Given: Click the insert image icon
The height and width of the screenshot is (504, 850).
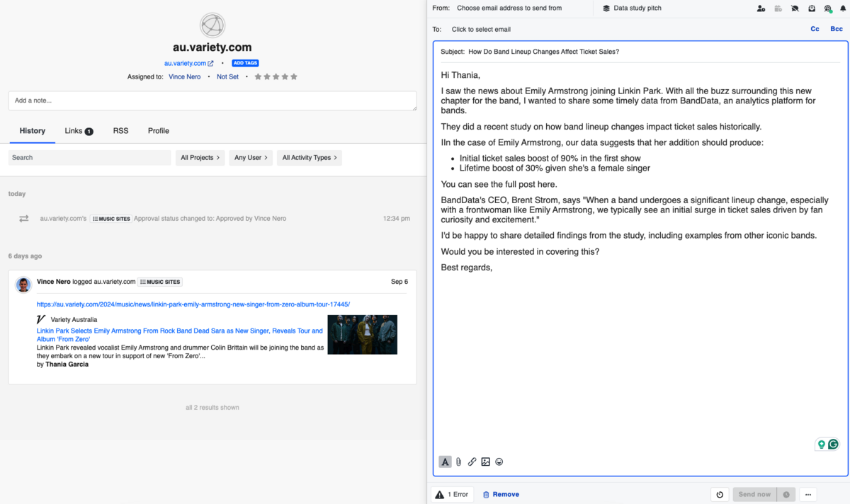Looking at the screenshot, I should point(485,462).
